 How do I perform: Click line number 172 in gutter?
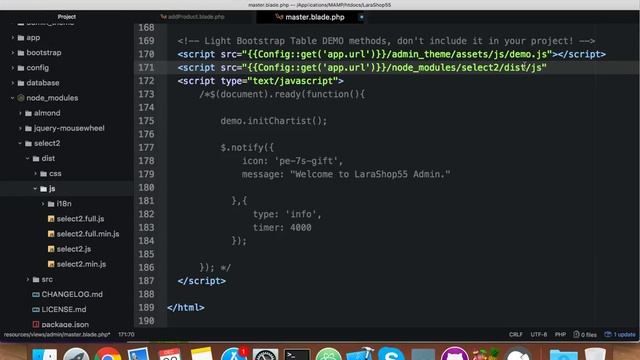tap(146, 81)
